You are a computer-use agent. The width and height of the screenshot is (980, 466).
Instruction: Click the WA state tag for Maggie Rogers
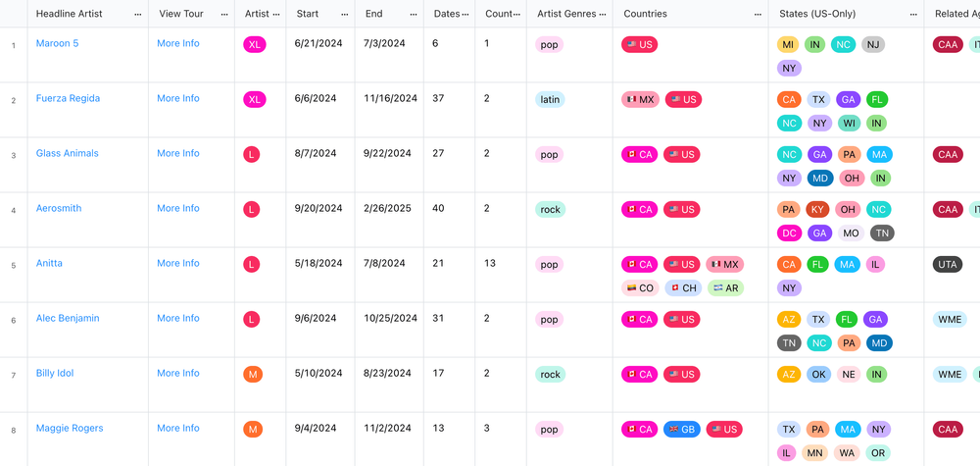(848, 453)
